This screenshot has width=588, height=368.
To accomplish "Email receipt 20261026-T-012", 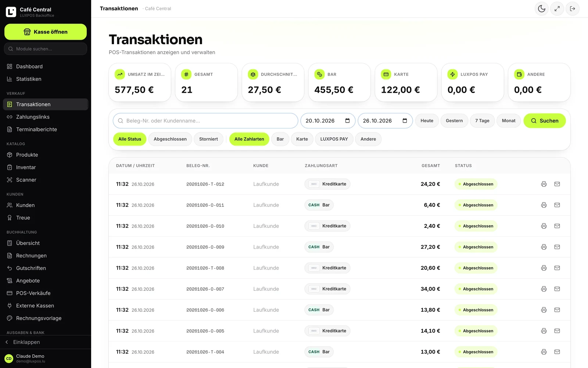I will (557, 184).
